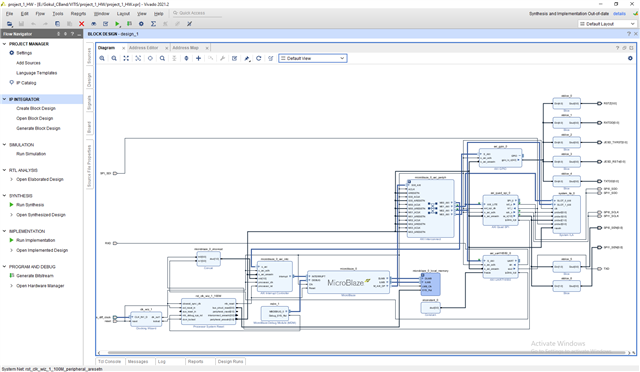640x372 pixels.
Task: Select the microblaze_0_local_memory block
Action: coord(431,284)
